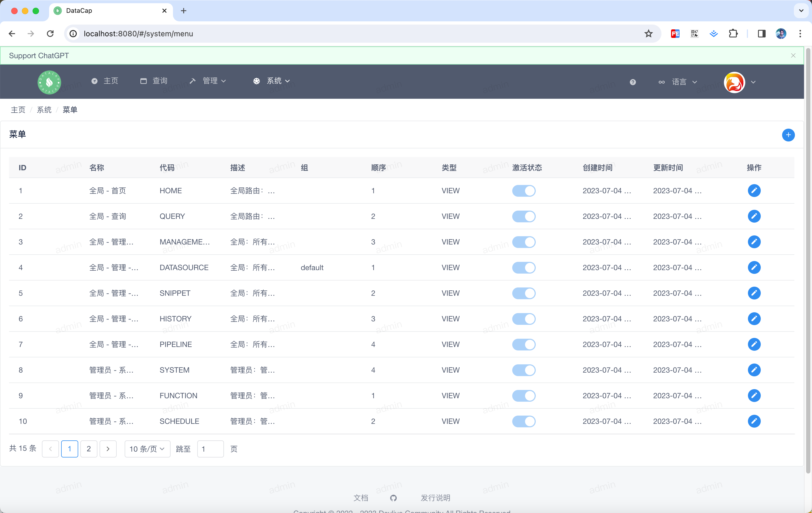This screenshot has height=513, width=812.
Task: Go to 主页 in breadcrumb
Action: click(x=18, y=110)
